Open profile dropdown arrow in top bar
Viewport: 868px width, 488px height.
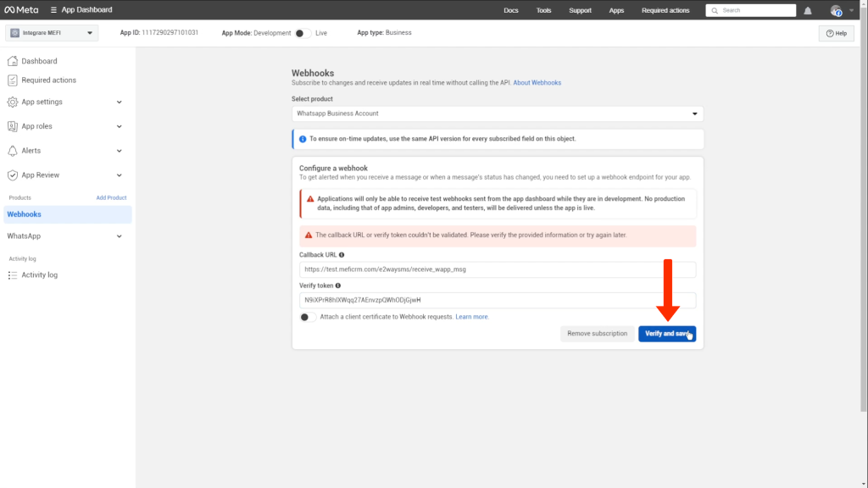pos(851,10)
